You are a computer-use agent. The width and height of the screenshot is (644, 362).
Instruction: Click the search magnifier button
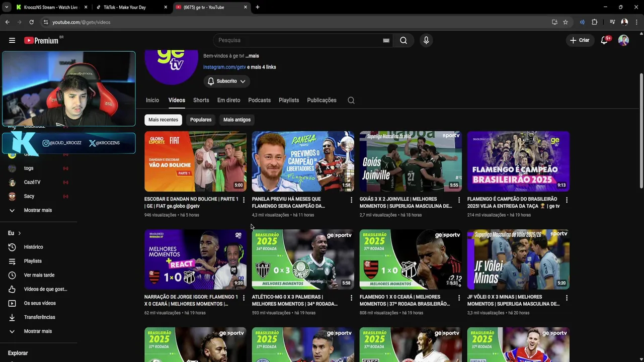coord(404,40)
